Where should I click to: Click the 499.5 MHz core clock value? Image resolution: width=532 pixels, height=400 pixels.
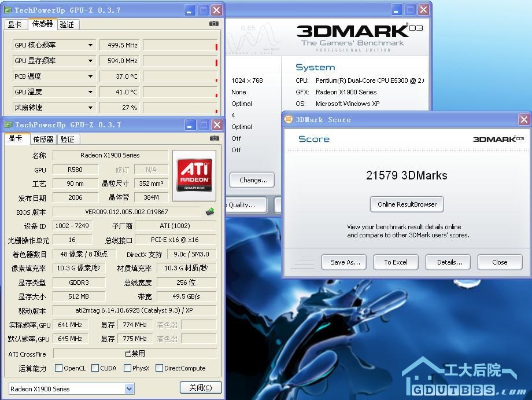(x=119, y=45)
